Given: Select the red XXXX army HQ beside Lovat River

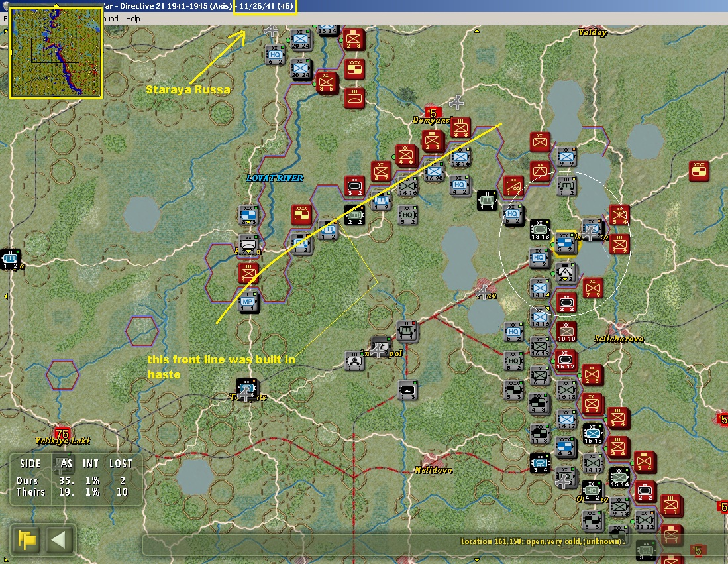Looking at the screenshot, I should coord(301,215).
